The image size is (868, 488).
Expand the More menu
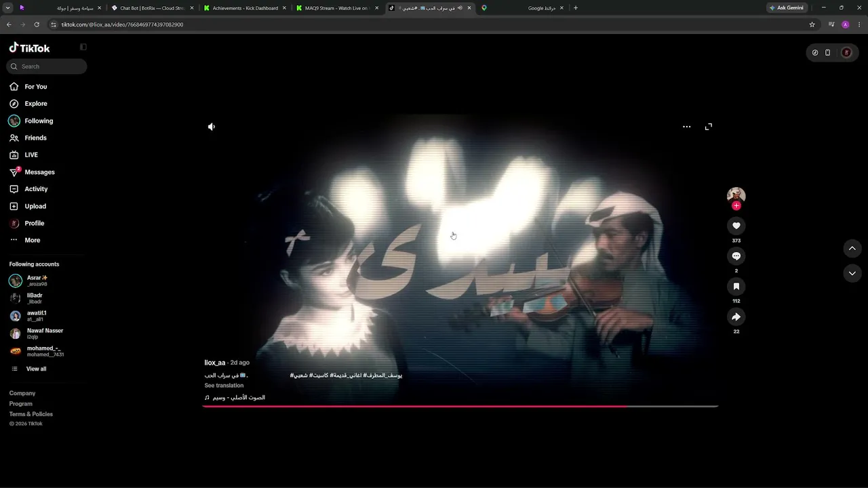(25, 240)
